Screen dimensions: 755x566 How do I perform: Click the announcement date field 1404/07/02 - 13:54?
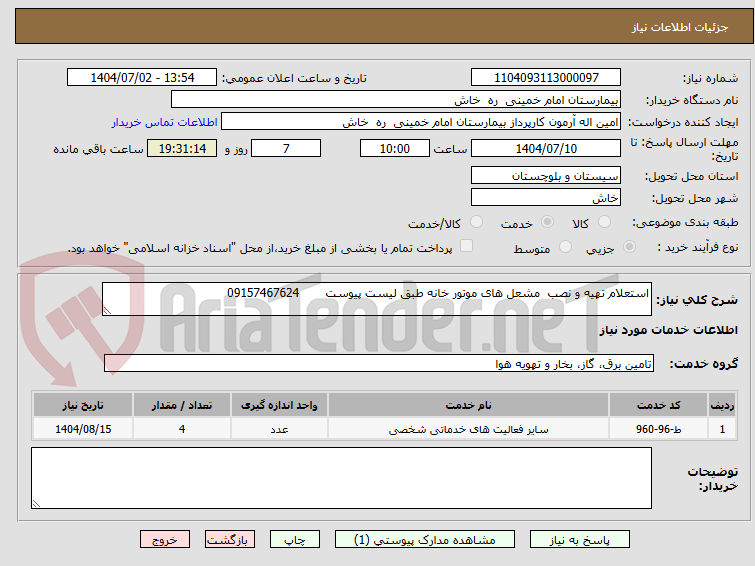(142, 78)
